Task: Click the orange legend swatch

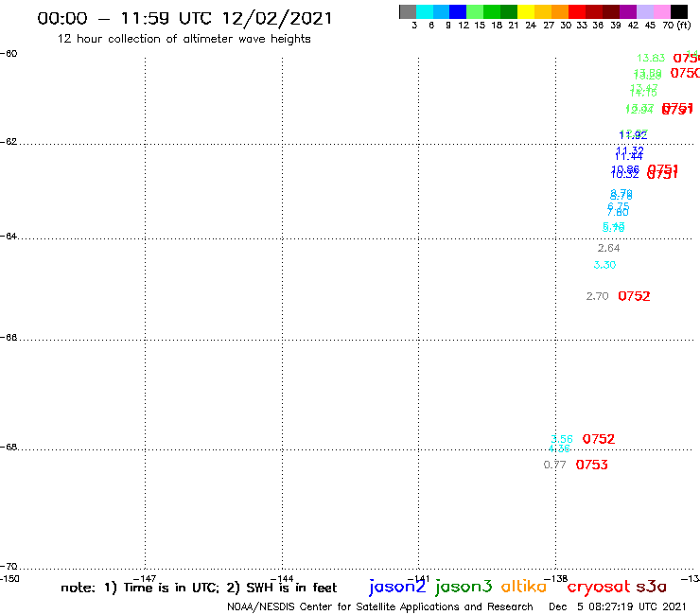Action: point(560,11)
